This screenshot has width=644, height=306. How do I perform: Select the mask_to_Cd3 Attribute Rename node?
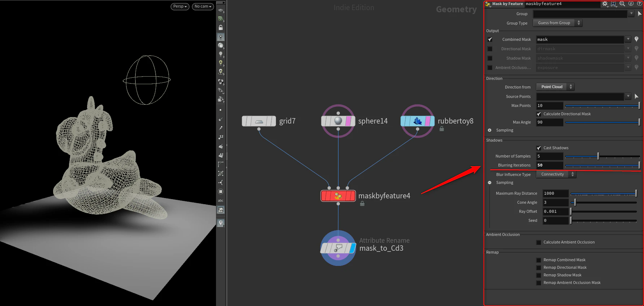point(338,248)
